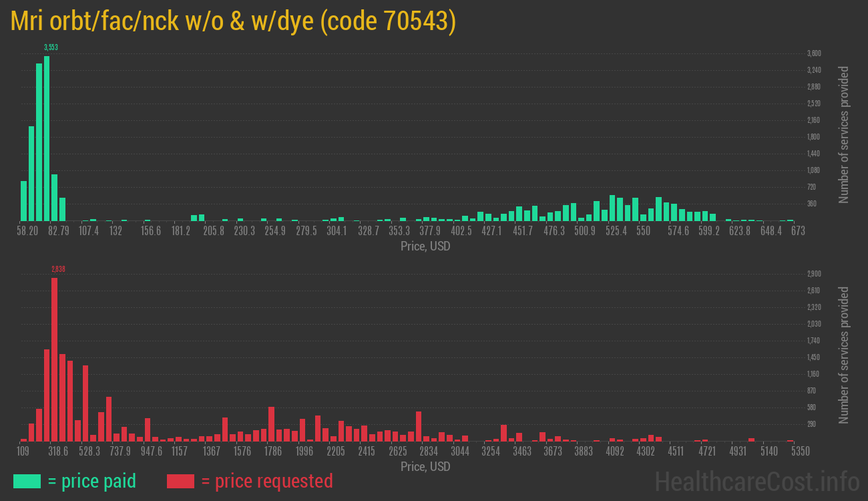Click the 673 x-axis tick label

(x=797, y=231)
